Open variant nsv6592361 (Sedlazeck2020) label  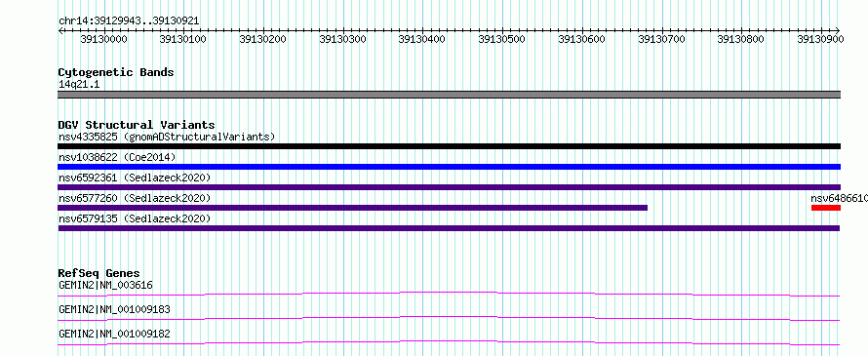[135, 178]
